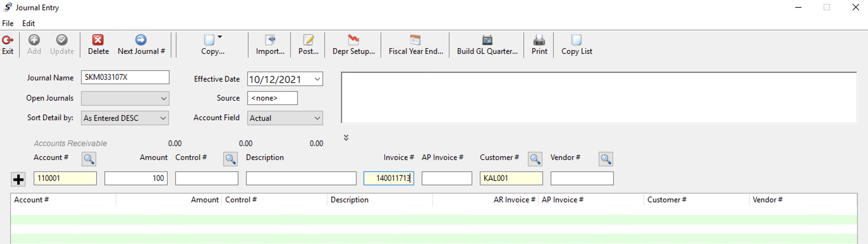Open the Copy dropdown arrow

(x=220, y=37)
